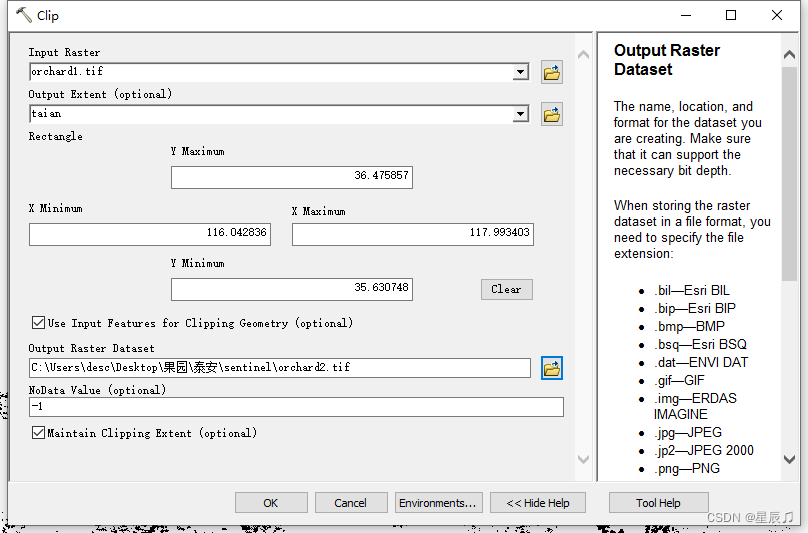Click help panel scroll up arrow
Viewport: 808px width, 533px height.
point(789,55)
